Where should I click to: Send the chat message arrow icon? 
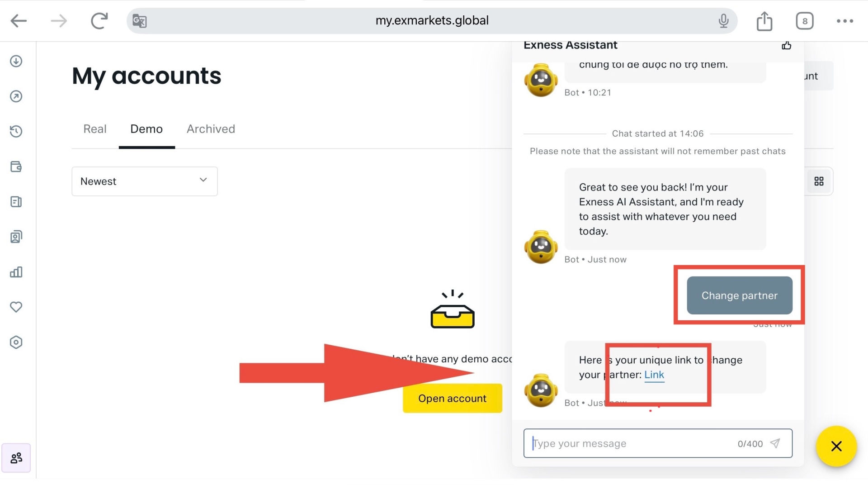click(775, 443)
